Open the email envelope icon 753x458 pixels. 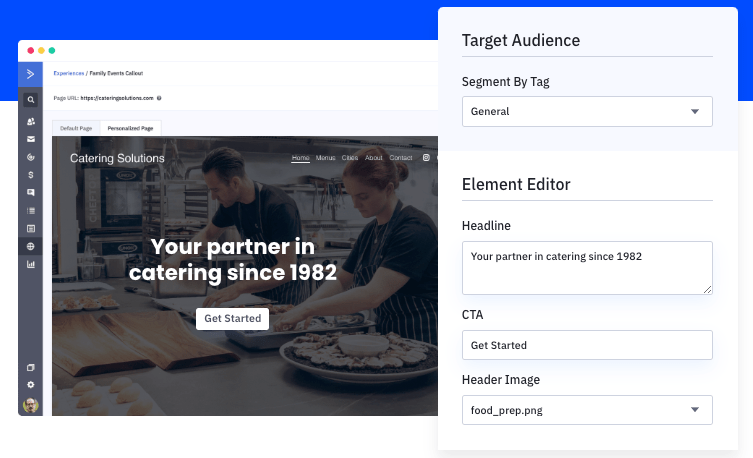point(31,139)
